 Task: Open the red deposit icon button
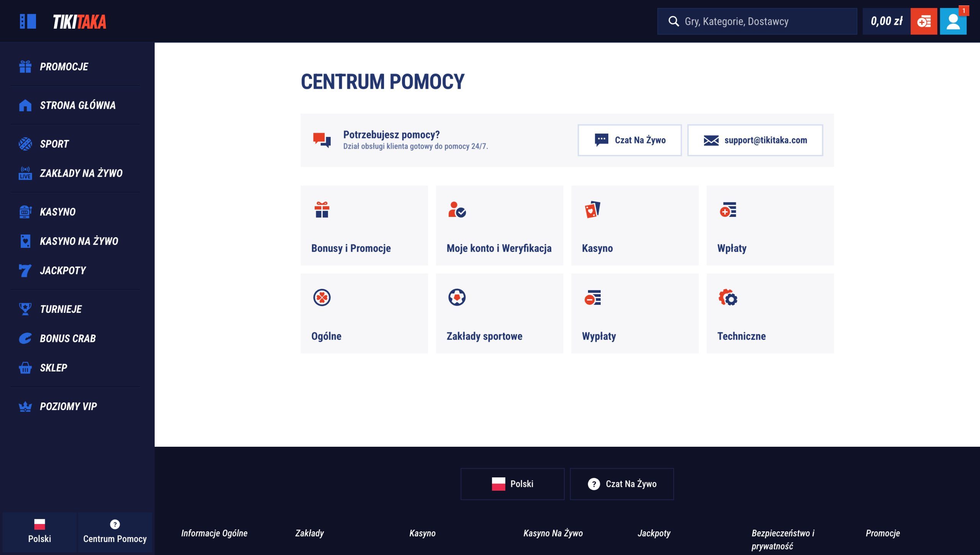(x=923, y=21)
